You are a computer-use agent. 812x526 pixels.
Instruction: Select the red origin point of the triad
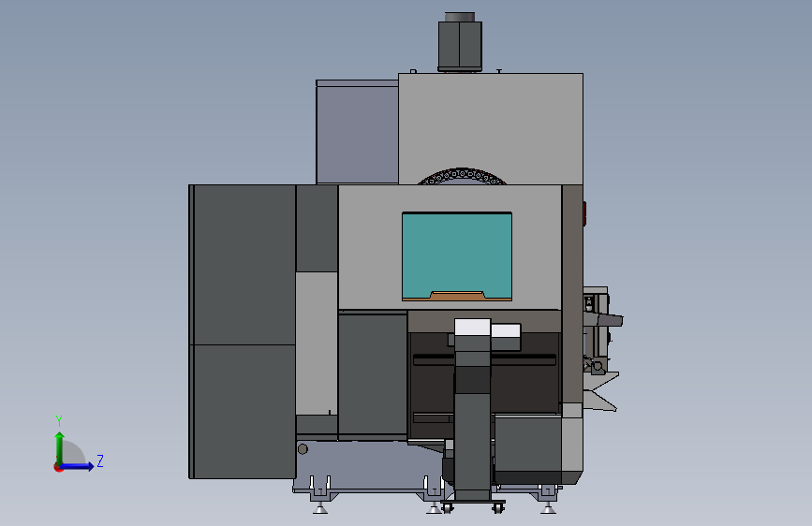pyautogui.click(x=58, y=467)
